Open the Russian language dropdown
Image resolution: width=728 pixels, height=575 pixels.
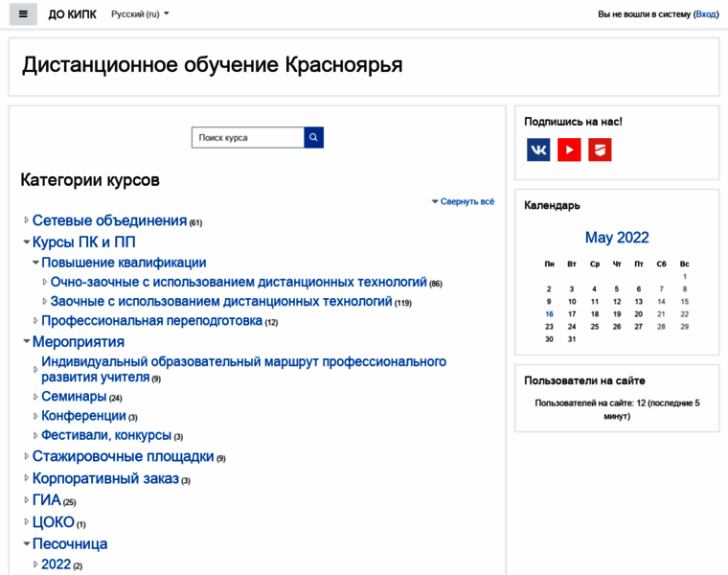(x=140, y=14)
